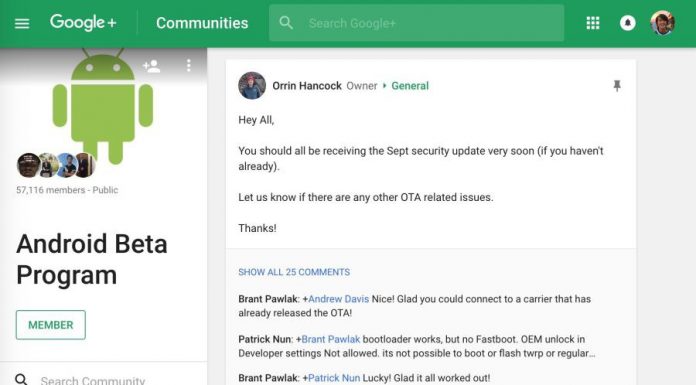Focus the Search Community field
This screenshot has height=385, width=696.
coord(93,381)
